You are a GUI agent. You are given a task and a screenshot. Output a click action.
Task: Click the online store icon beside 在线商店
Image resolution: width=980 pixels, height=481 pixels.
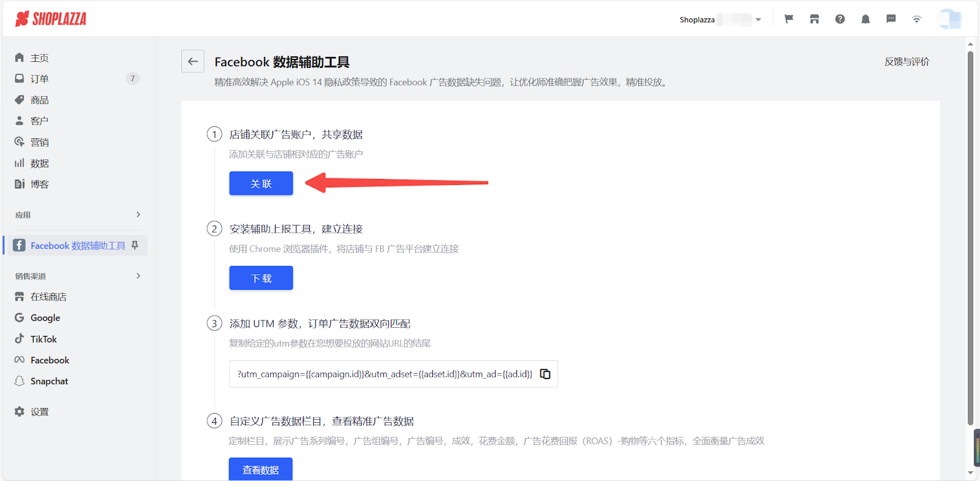(x=20, y=297)
